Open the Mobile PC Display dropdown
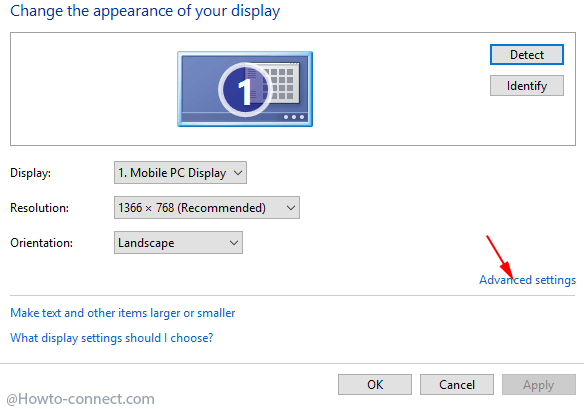Viewport: 584px width, 409px height. pyautogui.click(x=180, y=172)
